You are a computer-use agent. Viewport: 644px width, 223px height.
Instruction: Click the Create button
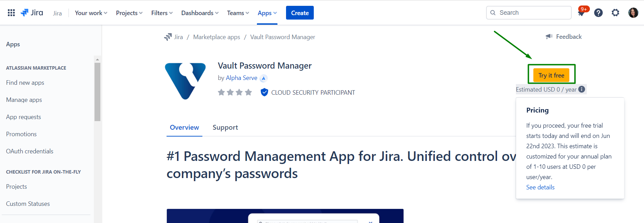tap(300, 13)
